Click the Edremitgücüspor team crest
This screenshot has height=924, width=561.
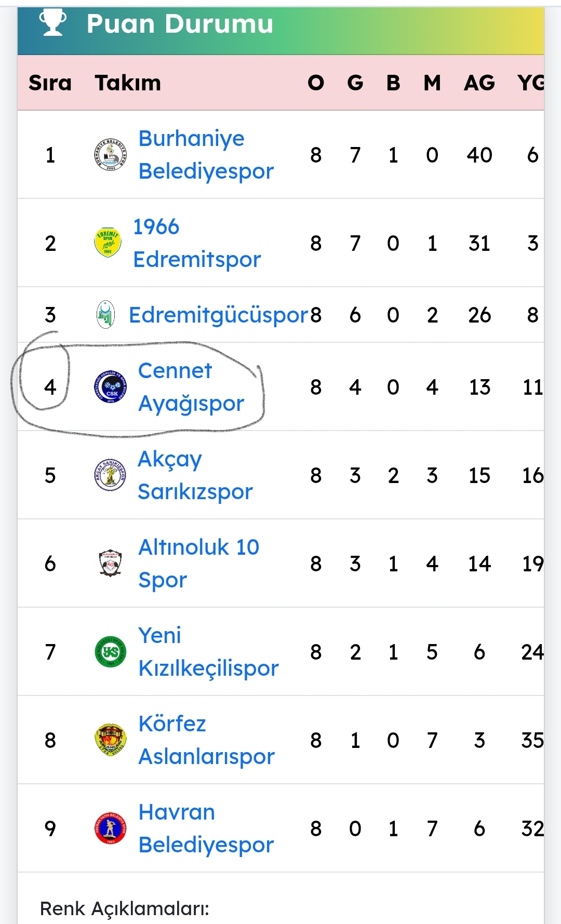pyautogui.click(x=105, y=315)
